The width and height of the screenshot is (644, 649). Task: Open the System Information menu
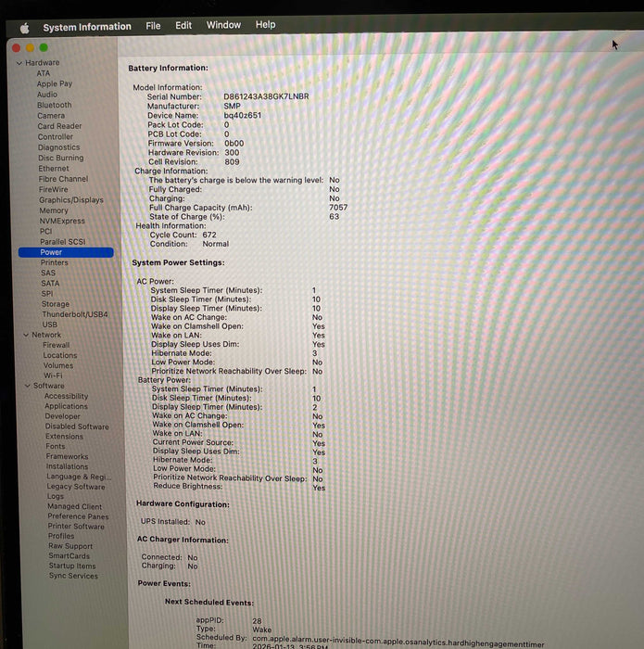87,27
